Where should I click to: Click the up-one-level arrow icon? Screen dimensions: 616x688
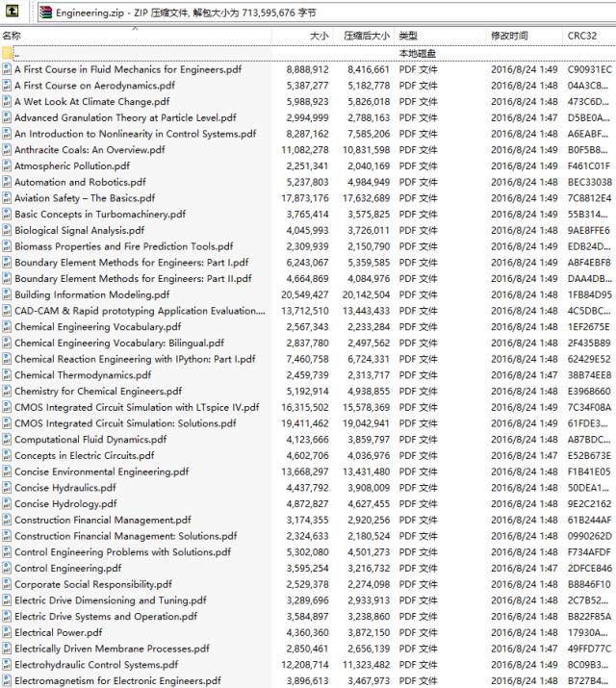pos(12,12)
